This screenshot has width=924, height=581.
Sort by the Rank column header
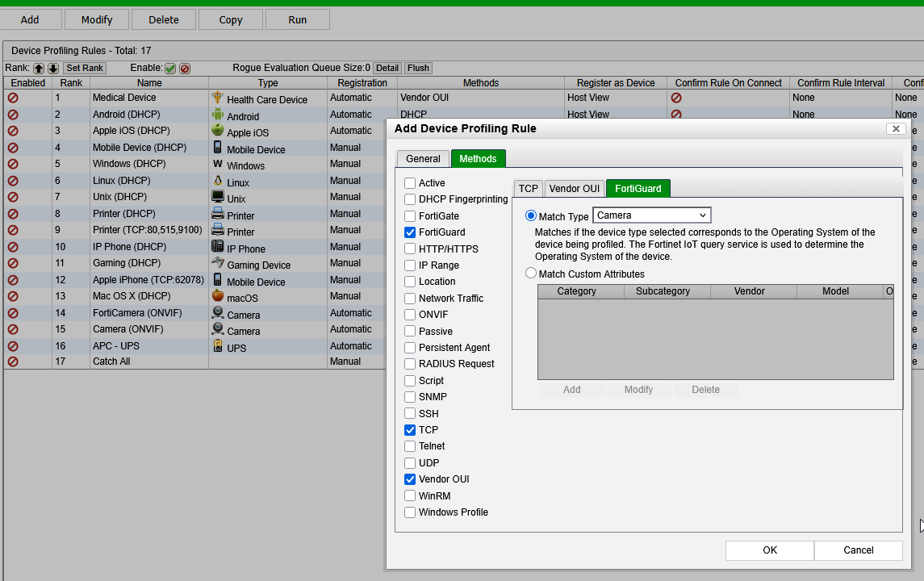(71, 83)
